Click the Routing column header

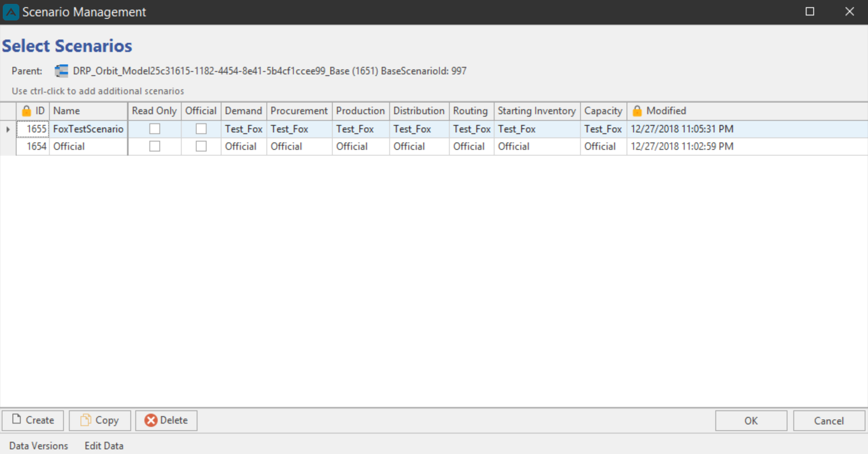click(471, 111)
